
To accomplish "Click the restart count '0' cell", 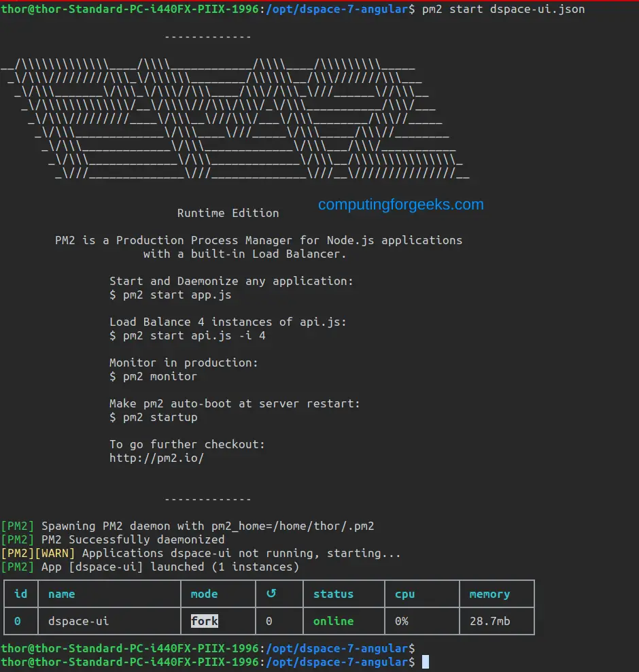I will point(269,621).
